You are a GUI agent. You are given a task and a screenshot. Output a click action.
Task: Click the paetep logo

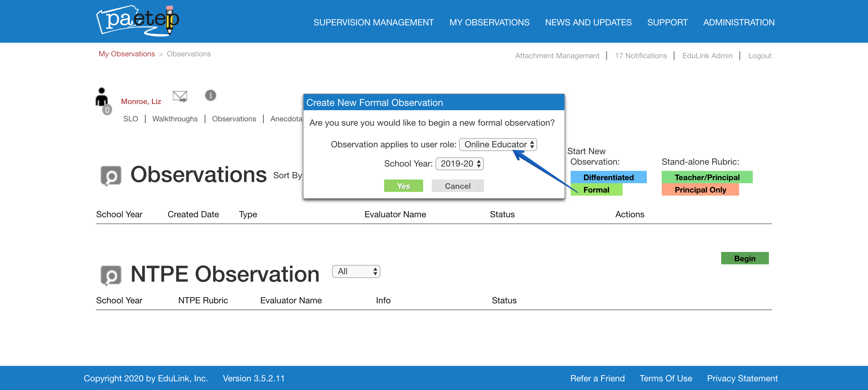pyautogui.click(x=138, y=20)
